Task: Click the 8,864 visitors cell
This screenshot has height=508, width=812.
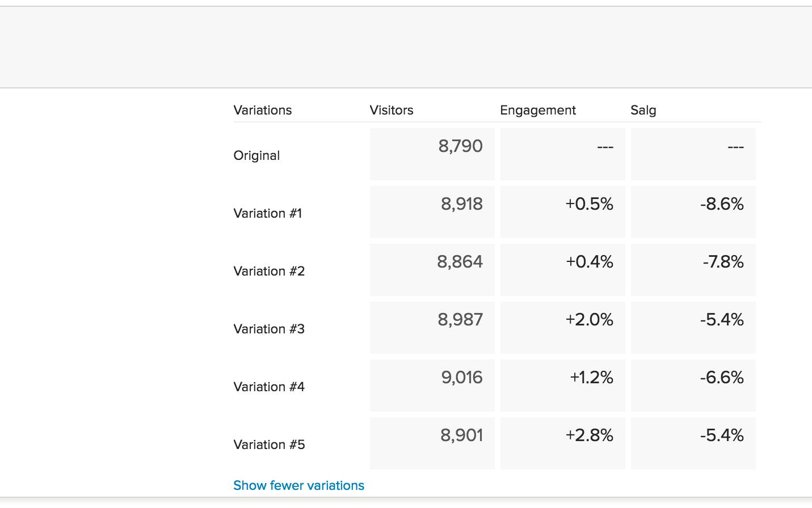Action: (x=432, y=270)
